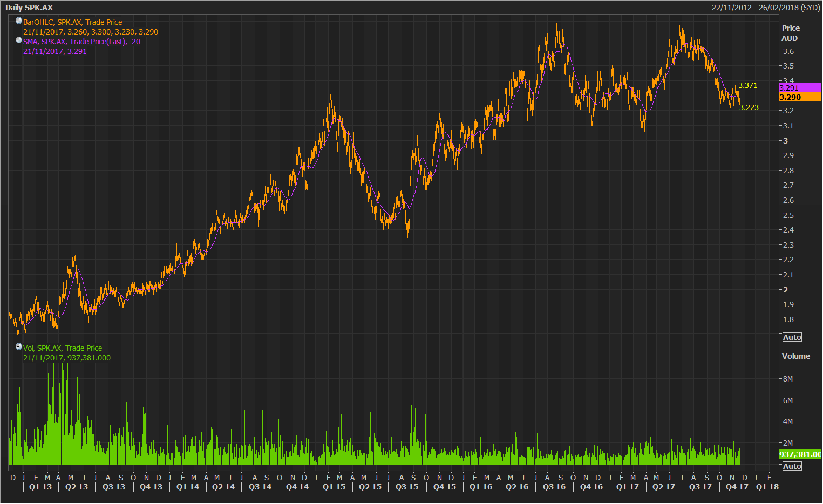The width and height of the screenshot is (823, 504).
Task: Toggle Auto scaling on the volume axis
Action: (x=792, y=466)
